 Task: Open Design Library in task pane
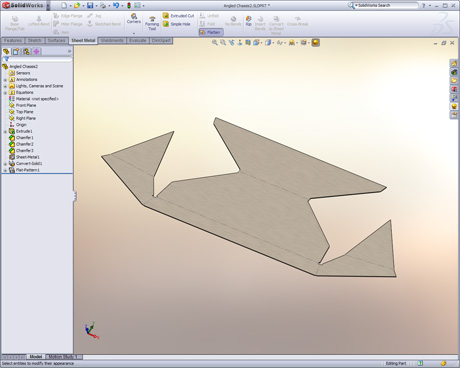454,72
